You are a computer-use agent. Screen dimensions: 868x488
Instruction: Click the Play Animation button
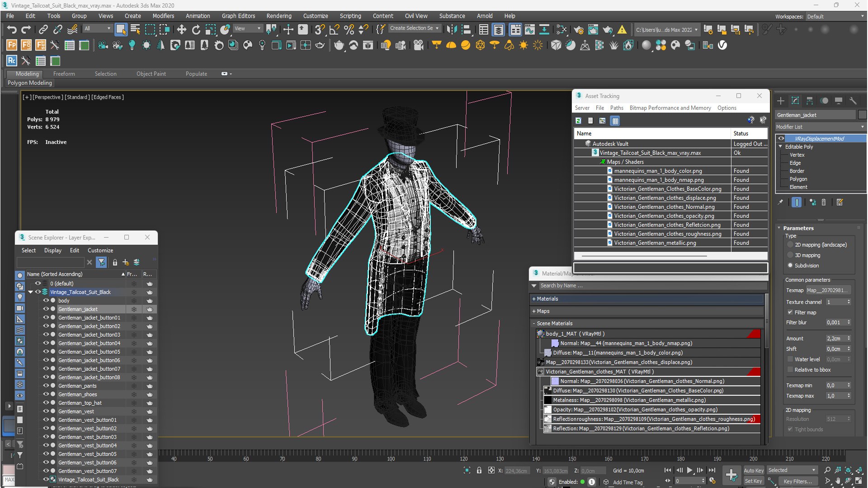(x=689, y=470)
